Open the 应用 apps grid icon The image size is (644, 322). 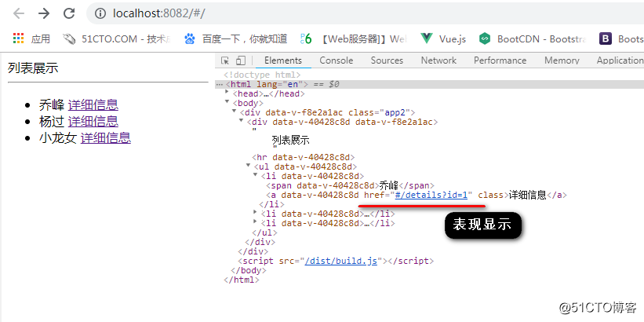(x=19, y=38)
